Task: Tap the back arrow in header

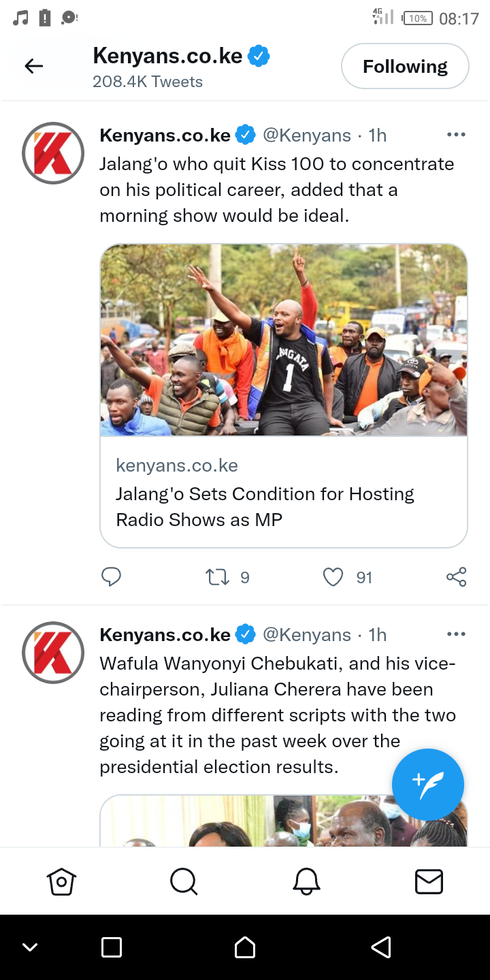Action: pyautogui.click(x=33, y=66)
